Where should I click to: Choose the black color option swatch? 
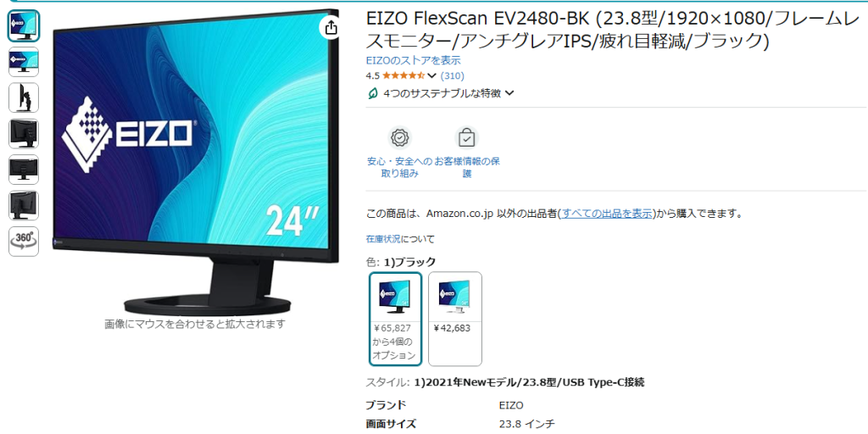(395, 319)
